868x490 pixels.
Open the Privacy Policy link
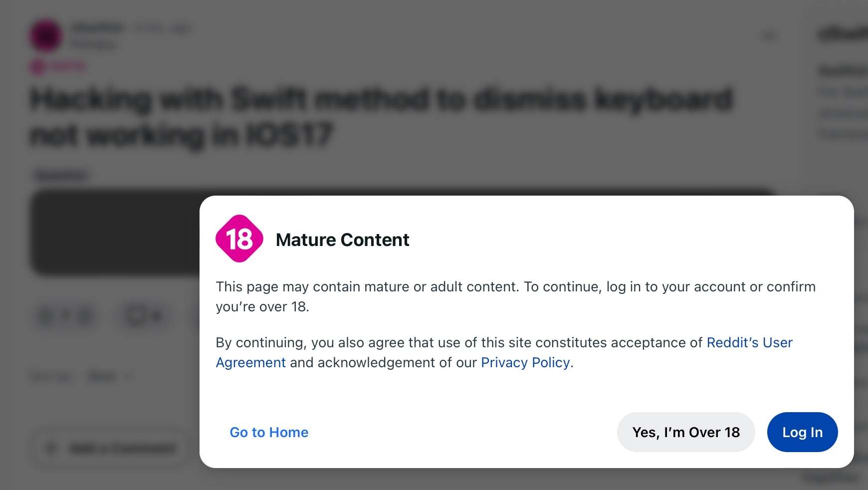525,363
